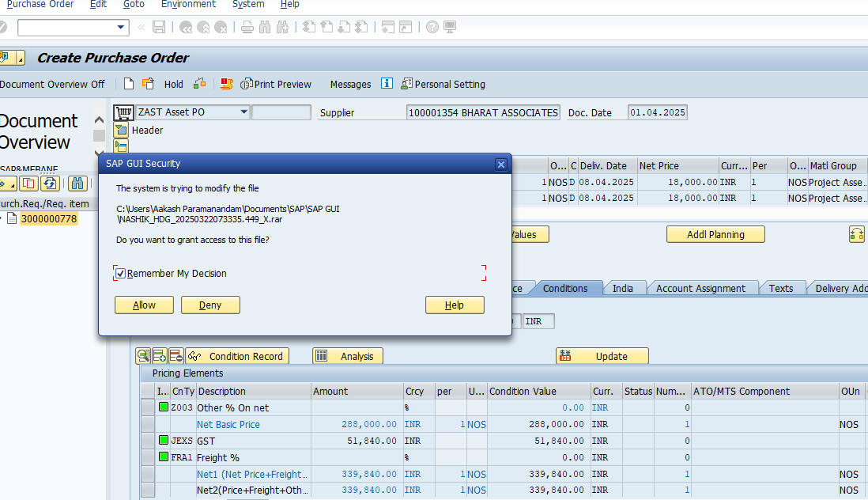Expand the Header section
The height and width of the screenshot is (500, 868).
[121, 130]
